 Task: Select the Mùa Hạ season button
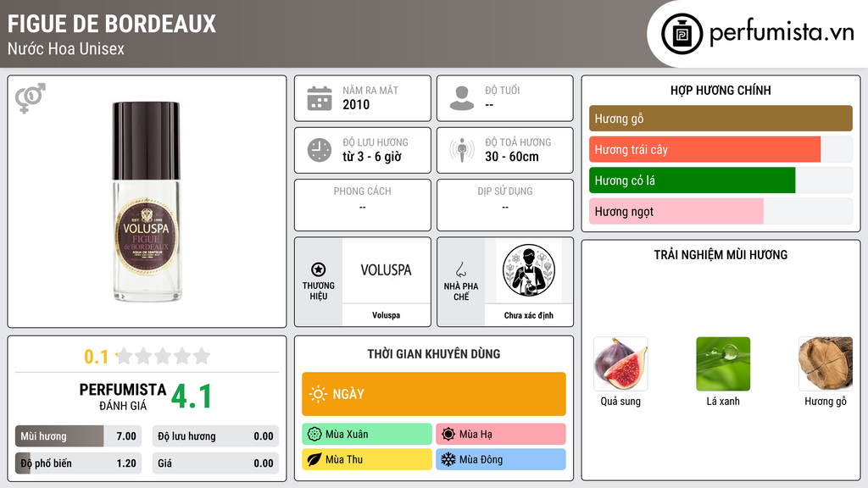(x=501, y=435)
